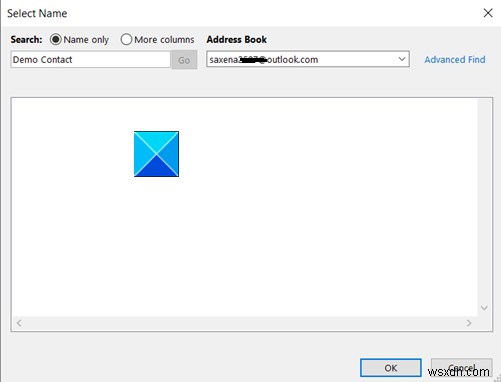
Task: Click the Demo Contact search field
Action: [90, 60]
